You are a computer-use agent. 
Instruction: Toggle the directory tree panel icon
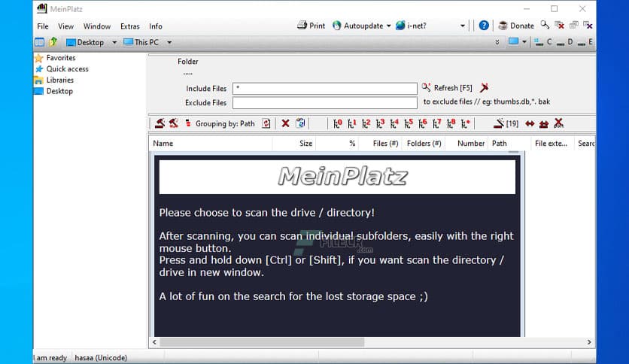point(39,42)
